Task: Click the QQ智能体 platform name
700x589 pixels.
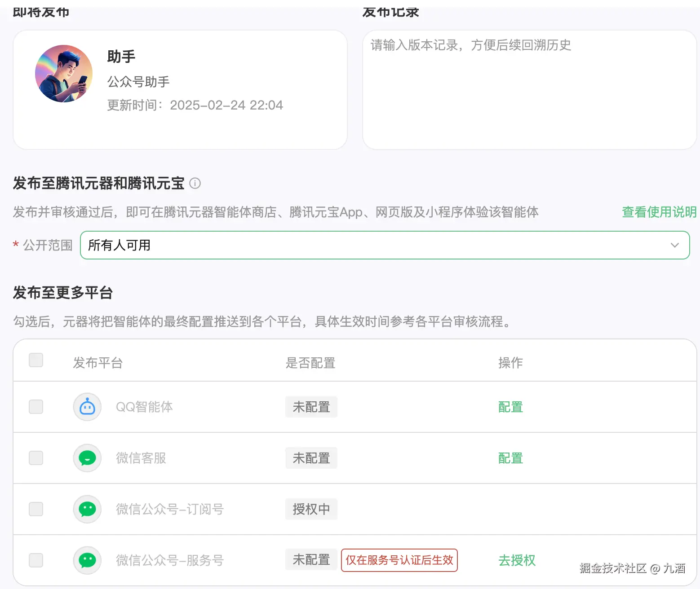Action: pyautogui.click(x=144, y=407)
